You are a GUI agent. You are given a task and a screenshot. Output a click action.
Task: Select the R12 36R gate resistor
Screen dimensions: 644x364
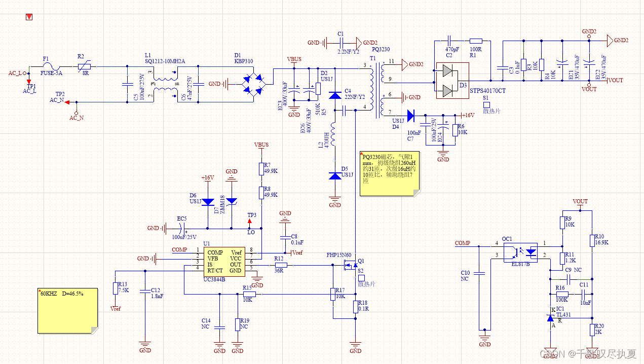tap(280, 265)
